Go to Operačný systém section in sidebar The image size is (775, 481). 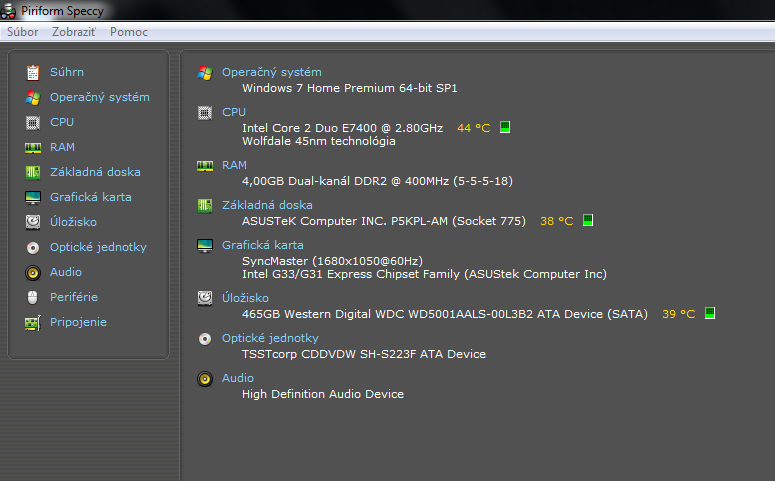pyautogui.click(x=99, y=97)
